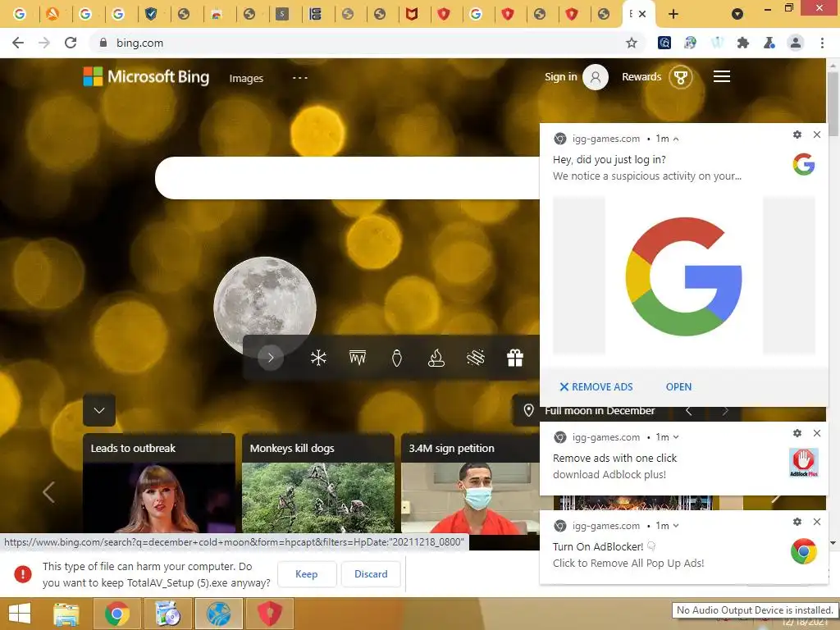
Task: Open a new browser tab
Action: tap(673, 14)
